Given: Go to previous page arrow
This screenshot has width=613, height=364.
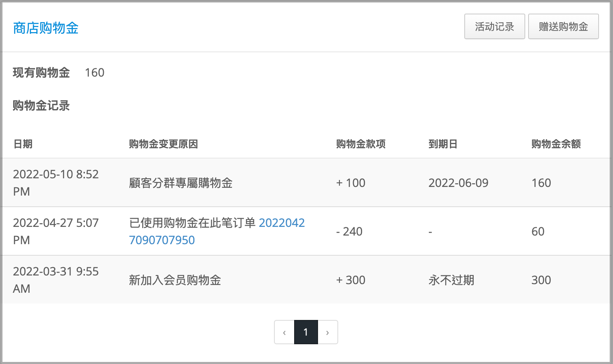Looking at the screenshot, I should 284,332.
